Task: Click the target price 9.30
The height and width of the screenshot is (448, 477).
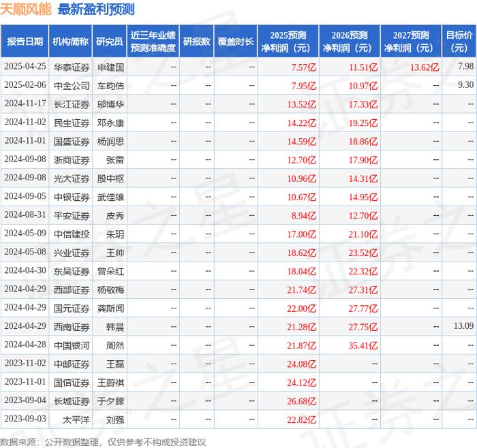Action: (x=465, y=85)
